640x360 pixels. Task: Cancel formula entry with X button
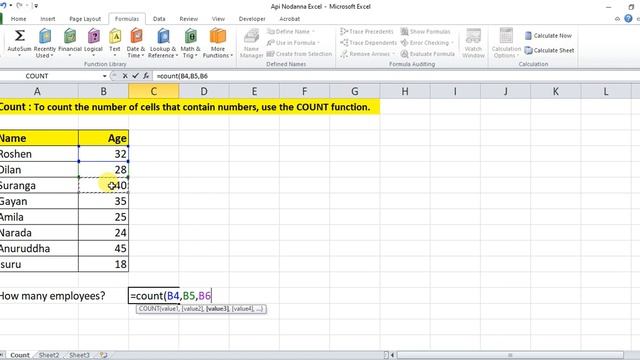click(125, 76)
